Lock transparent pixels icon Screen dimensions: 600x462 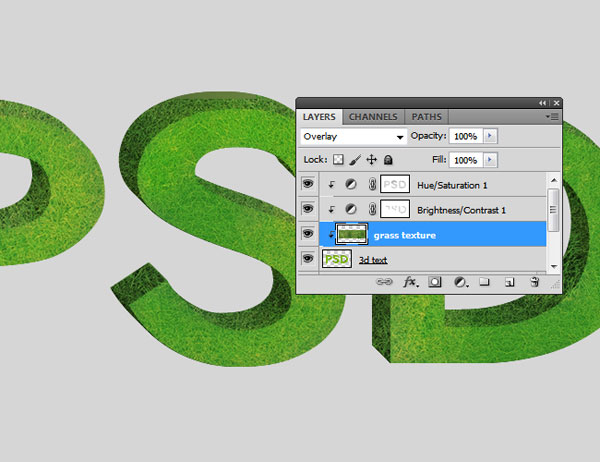pos(338,160)
